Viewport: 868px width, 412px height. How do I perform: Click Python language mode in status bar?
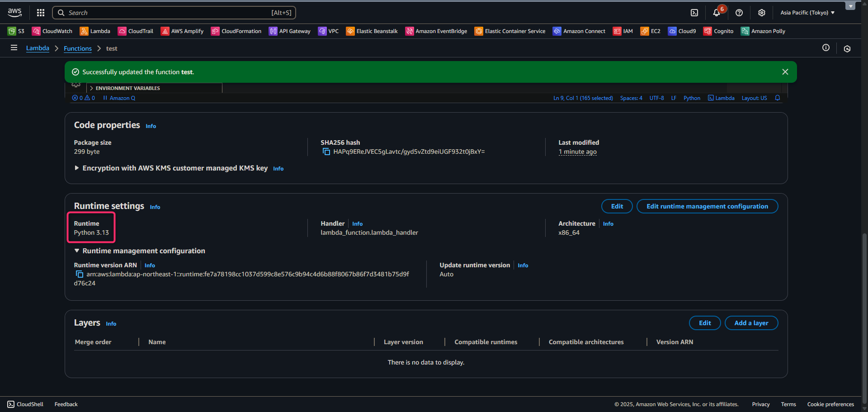click(692, 98)
